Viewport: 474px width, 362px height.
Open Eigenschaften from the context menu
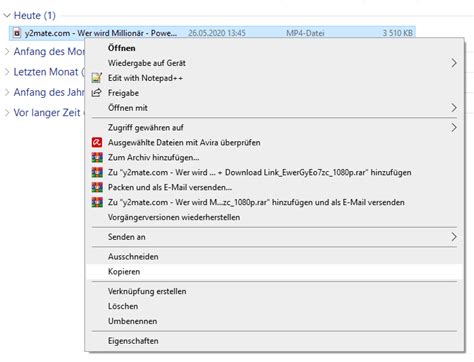[274, 341]
